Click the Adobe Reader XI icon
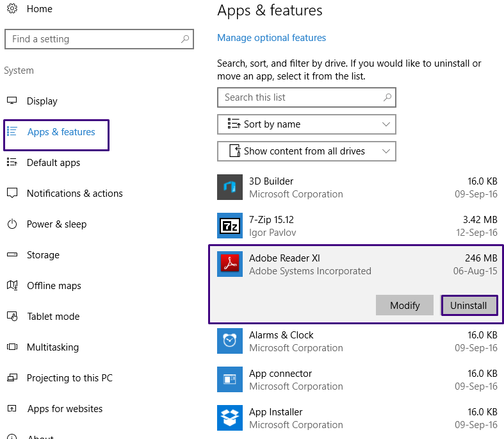Screen dimensions: 504x439 click(230, 264)
